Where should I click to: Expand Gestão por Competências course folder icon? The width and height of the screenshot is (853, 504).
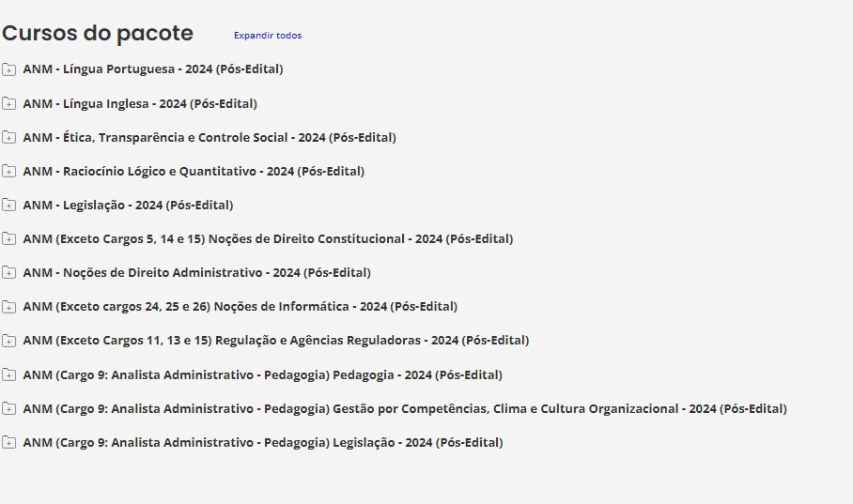point(8,409)
